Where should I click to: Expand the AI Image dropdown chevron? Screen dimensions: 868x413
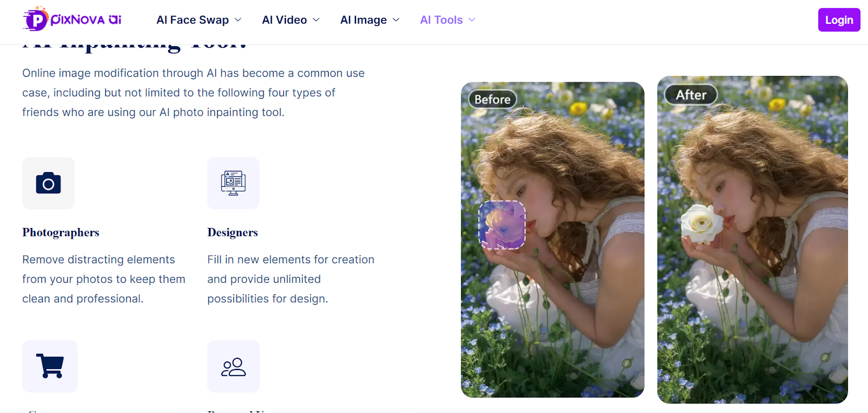396,20
